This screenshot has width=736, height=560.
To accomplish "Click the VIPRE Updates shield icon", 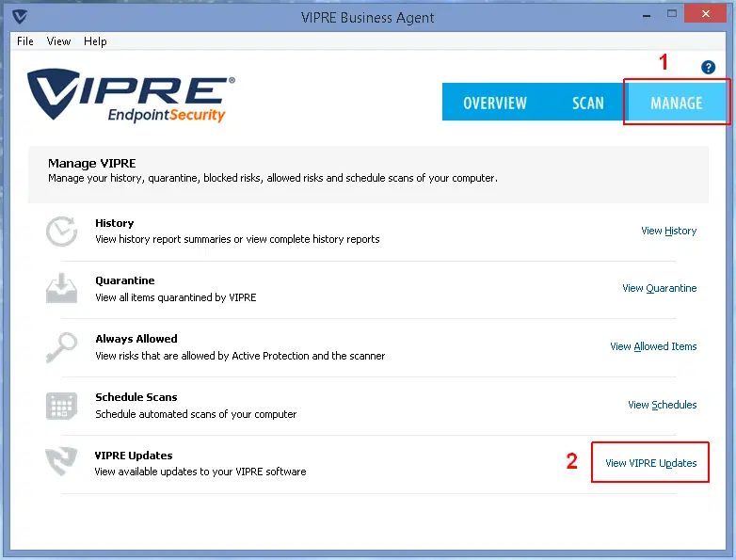I will [61, 460].
